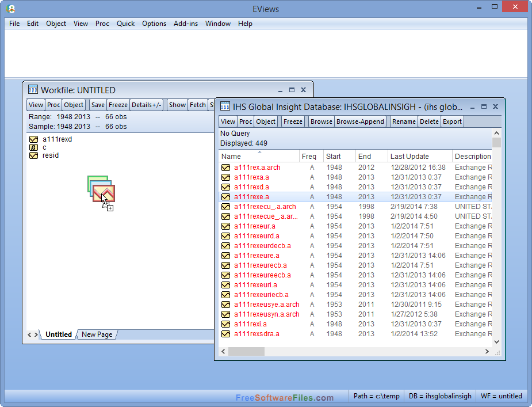The image size is (532, 407).
Task: Open the Options menu
Action: (154, 24)
